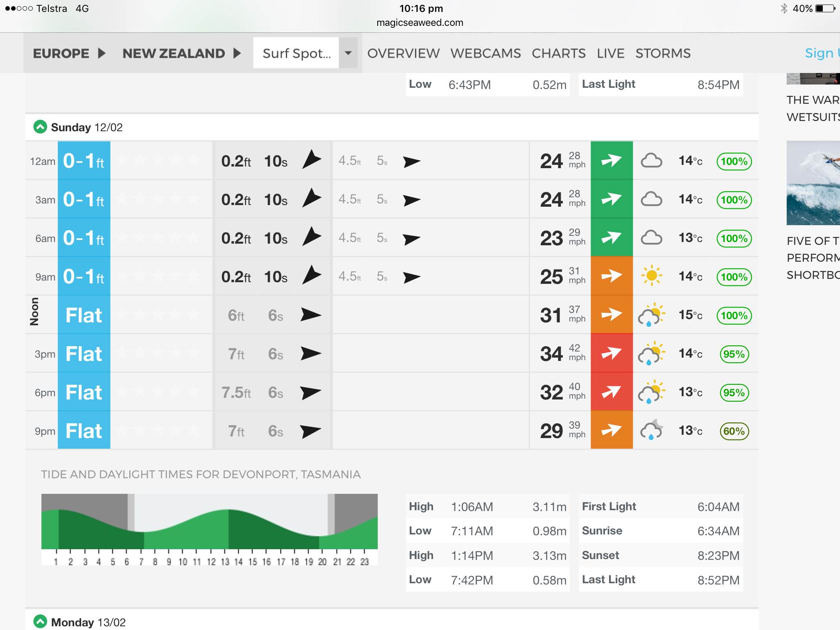Open the STORMS page link

[x=663, y=53]
